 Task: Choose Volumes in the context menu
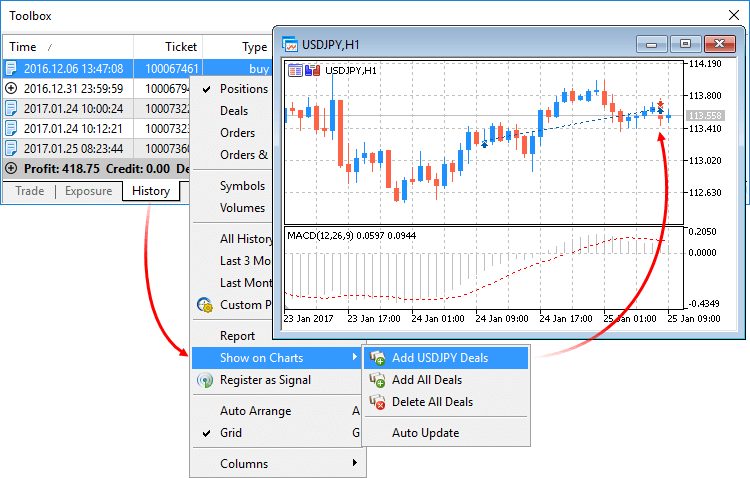point(232,208)
